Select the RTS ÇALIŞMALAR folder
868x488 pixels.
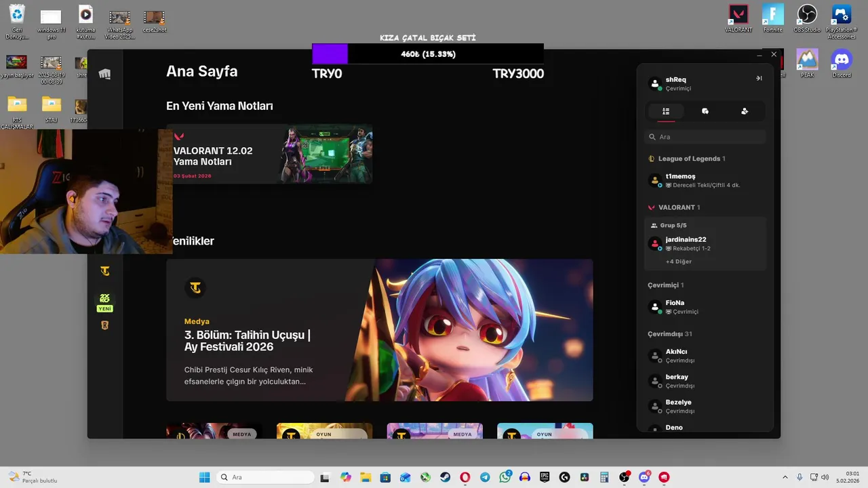click(x=17, y=113)
